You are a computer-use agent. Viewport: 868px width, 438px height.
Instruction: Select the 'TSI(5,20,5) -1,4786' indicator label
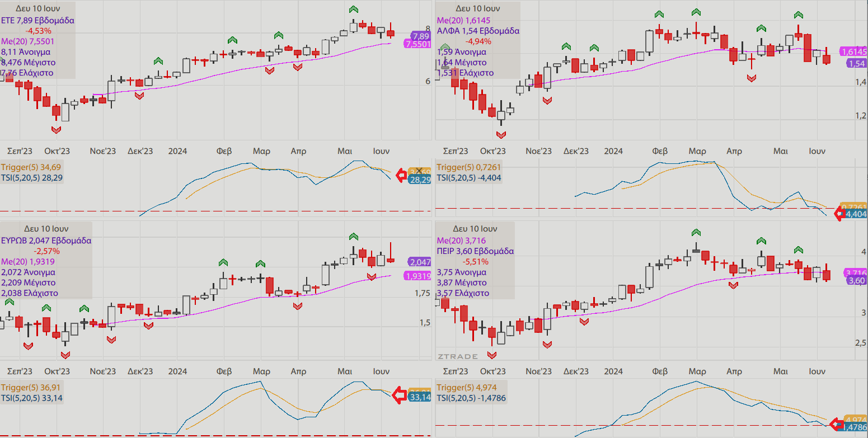(471, 398)
